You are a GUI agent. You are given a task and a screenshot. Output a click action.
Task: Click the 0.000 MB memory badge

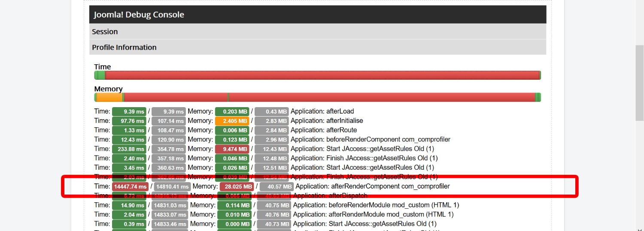click(234, 224)
